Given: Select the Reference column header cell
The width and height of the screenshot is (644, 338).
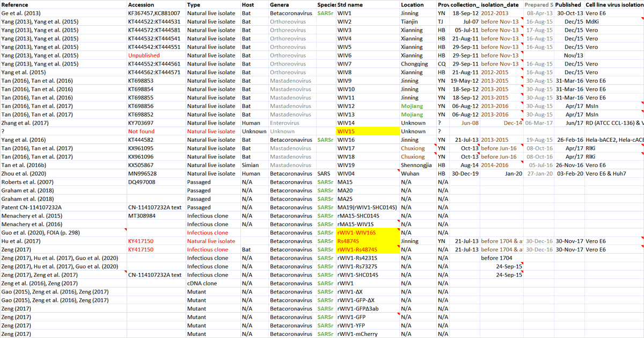Looking at the screenshot, I should 15,4.
